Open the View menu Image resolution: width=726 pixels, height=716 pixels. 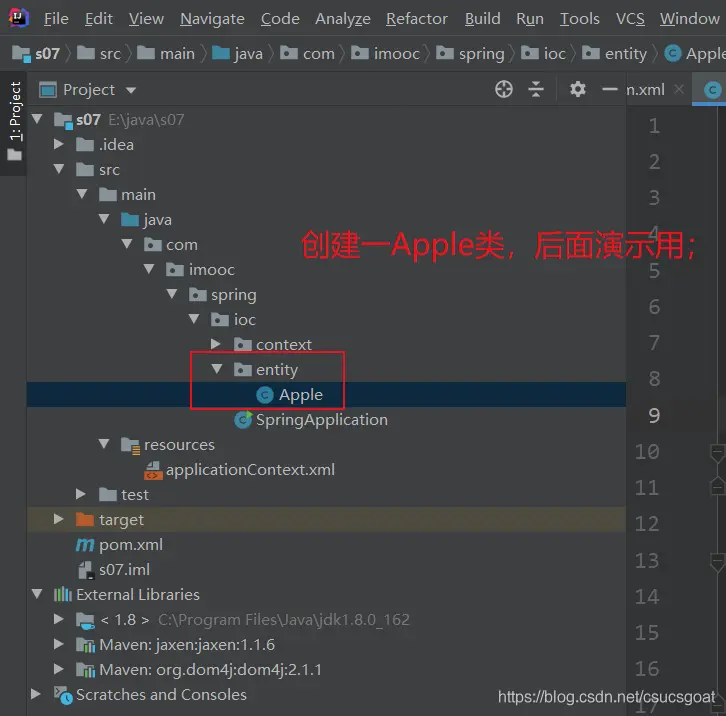[146, 19]
